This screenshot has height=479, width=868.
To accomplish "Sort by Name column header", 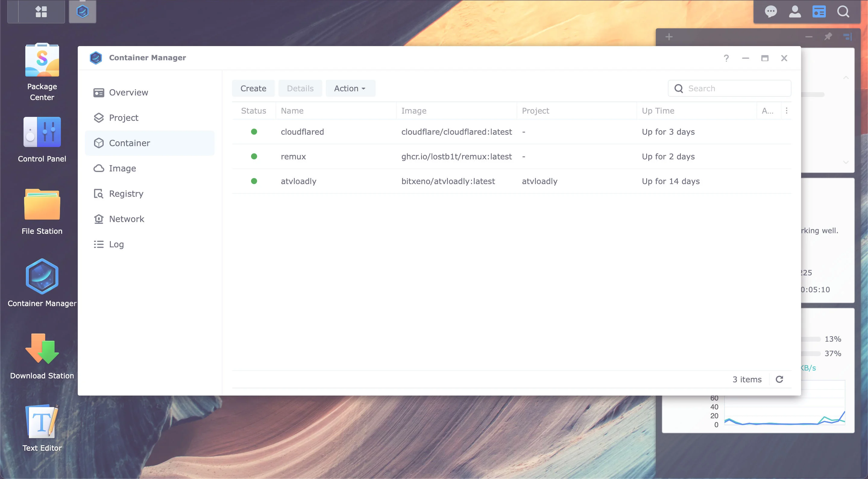I will (336, 111).
